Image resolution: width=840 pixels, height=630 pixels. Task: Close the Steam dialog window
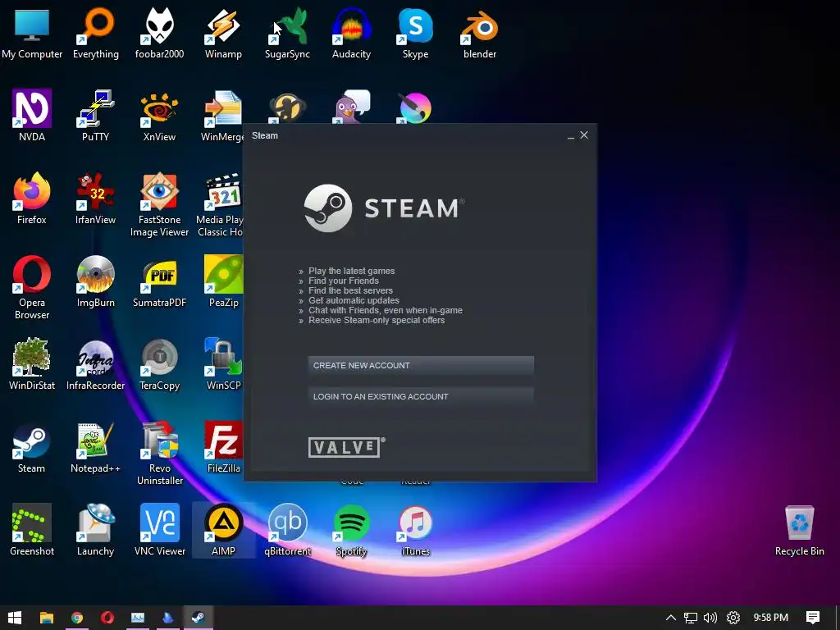point(584,135)
